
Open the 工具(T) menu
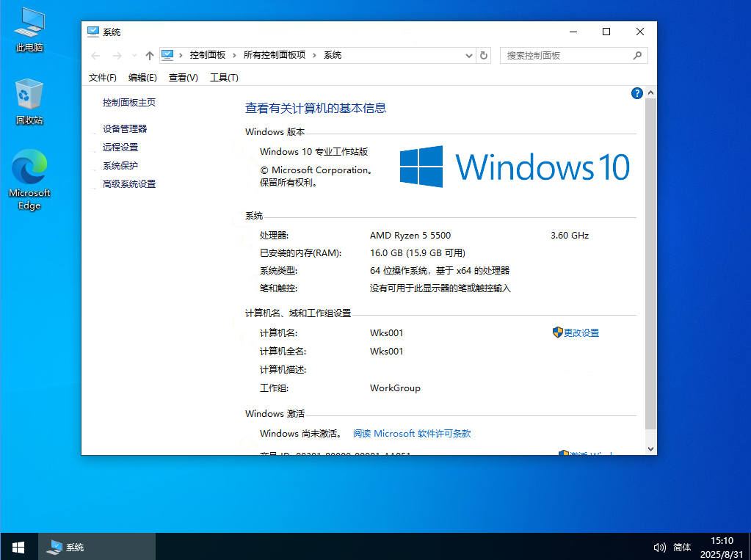pos(224,78)
